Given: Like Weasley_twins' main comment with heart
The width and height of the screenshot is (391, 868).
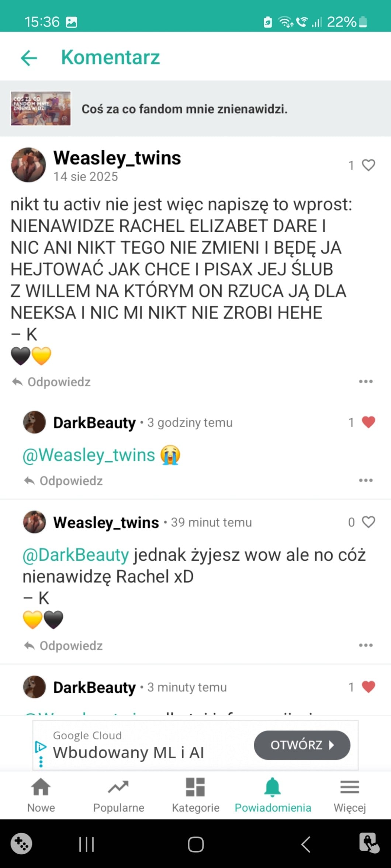Looking at the screenshot, I should (368, 165).
